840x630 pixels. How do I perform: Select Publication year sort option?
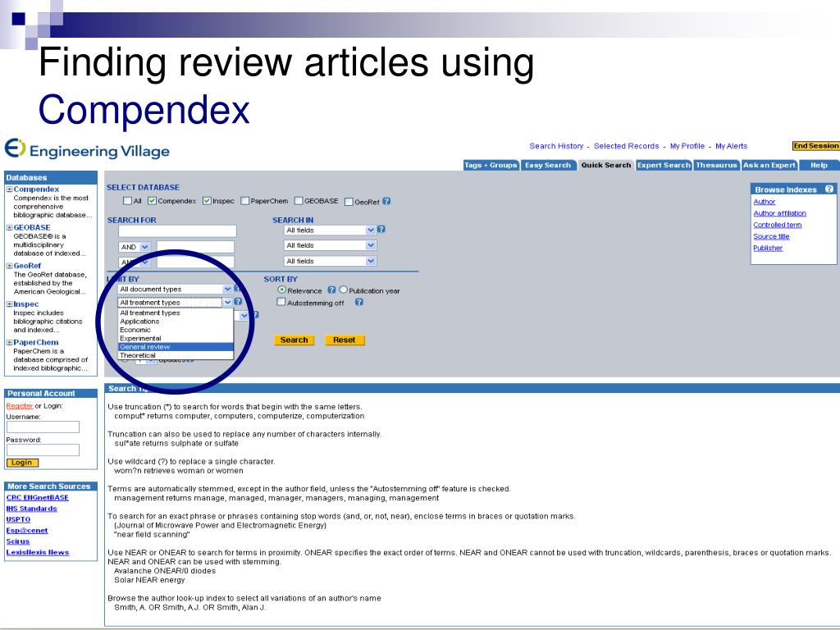[344, 290]
